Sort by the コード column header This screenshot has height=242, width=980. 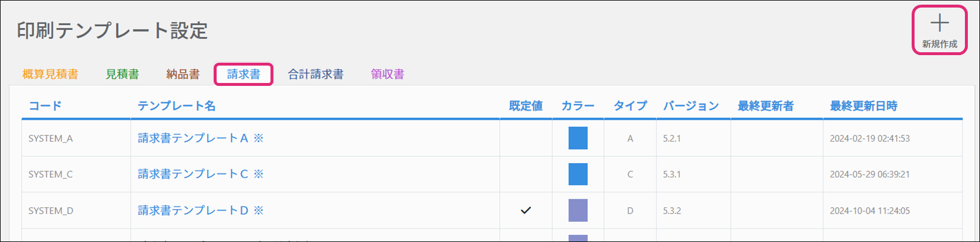coord(45,106)
